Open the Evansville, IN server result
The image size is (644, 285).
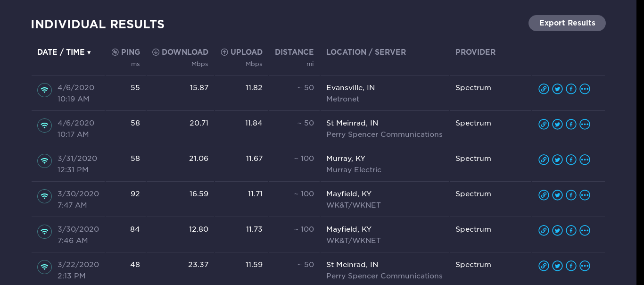tap(350, 88)
